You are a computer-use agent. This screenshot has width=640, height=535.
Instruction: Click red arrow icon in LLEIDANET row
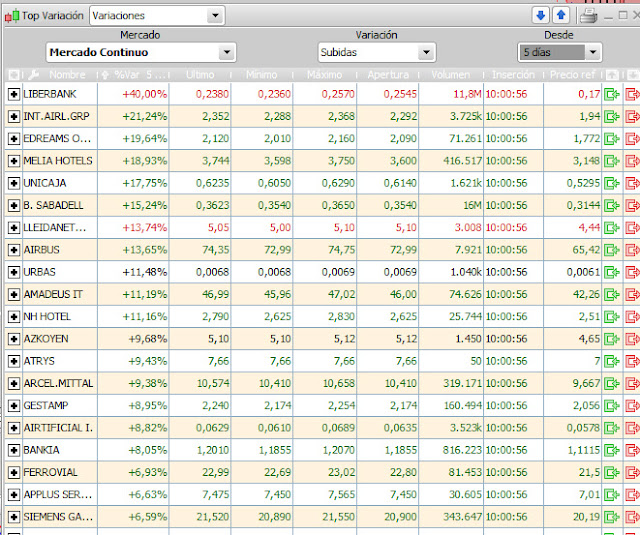point(633,228)
